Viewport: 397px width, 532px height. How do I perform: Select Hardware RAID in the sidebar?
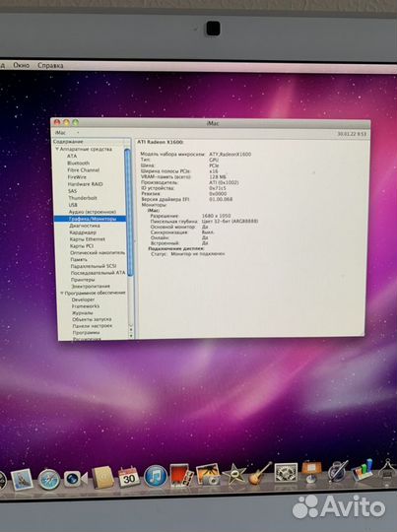point(85,184)
